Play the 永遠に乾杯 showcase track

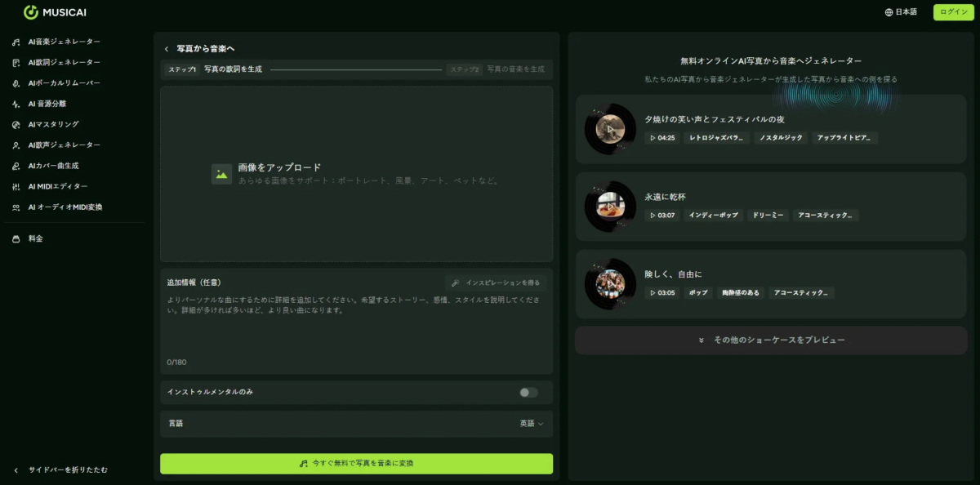608,206
